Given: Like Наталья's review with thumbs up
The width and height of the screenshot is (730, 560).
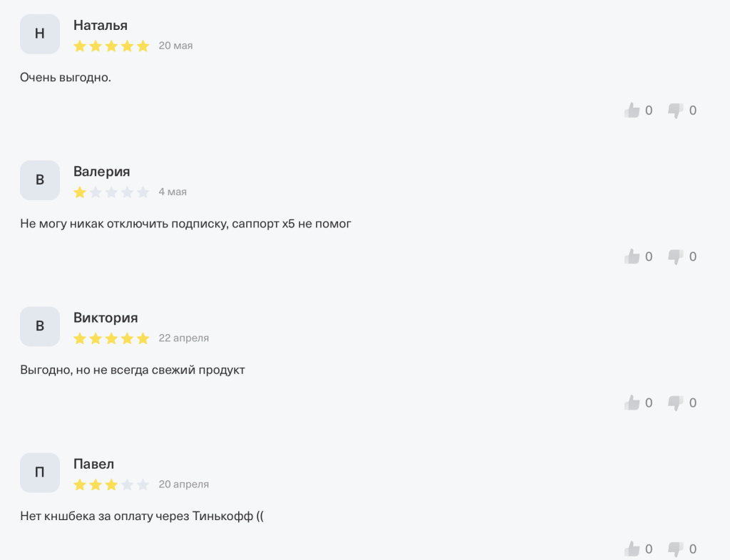Looking at the screenshot, I should click(632, 110).
